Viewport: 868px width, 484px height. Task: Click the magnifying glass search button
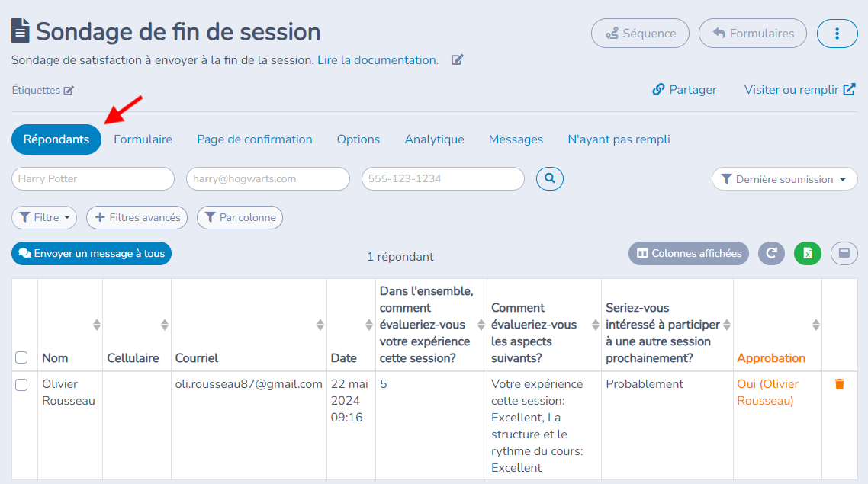click(550, 178)
